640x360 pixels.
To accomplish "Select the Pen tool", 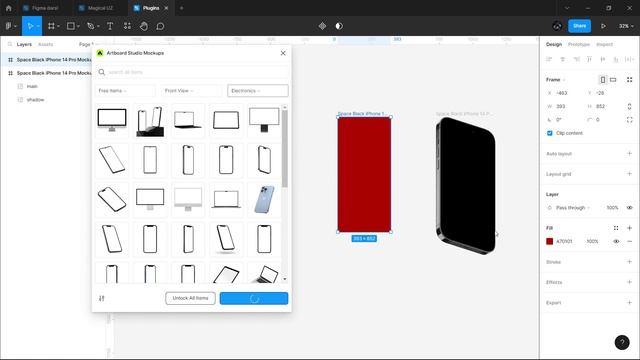I will 91,26.
